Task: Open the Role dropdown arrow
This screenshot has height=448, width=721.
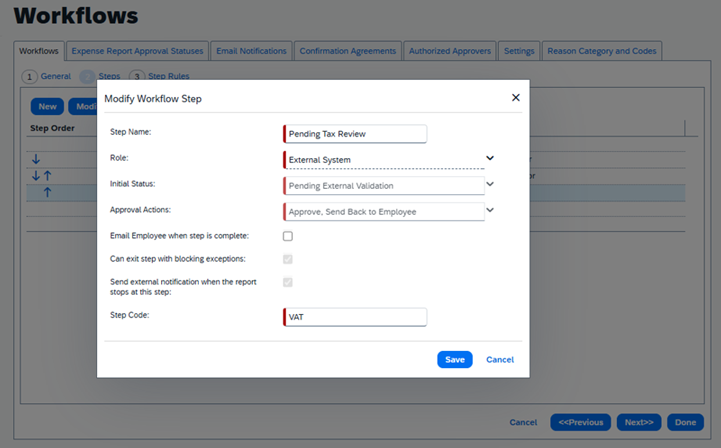Action: point(490,158)
